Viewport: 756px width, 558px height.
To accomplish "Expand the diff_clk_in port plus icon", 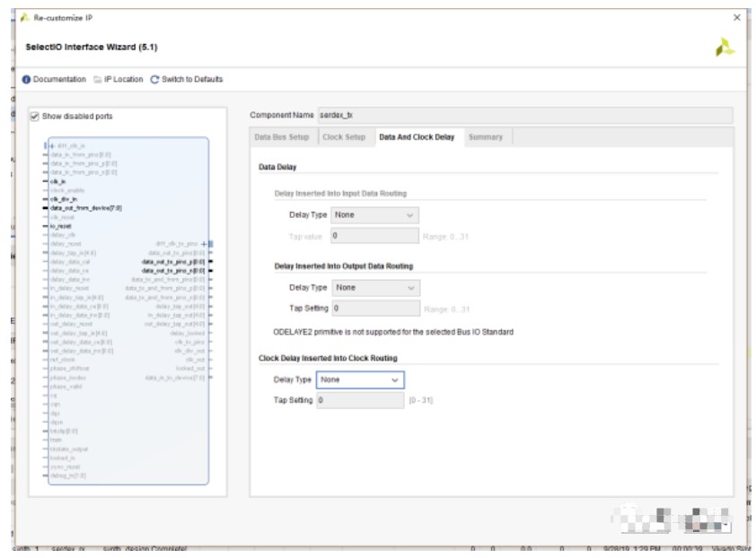I will coord(52,146).
